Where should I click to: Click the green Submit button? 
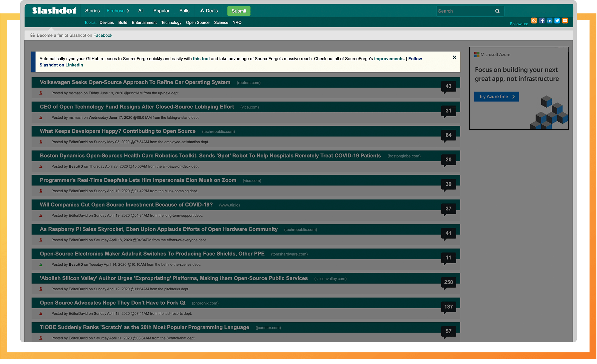click(x=239, y=11)
